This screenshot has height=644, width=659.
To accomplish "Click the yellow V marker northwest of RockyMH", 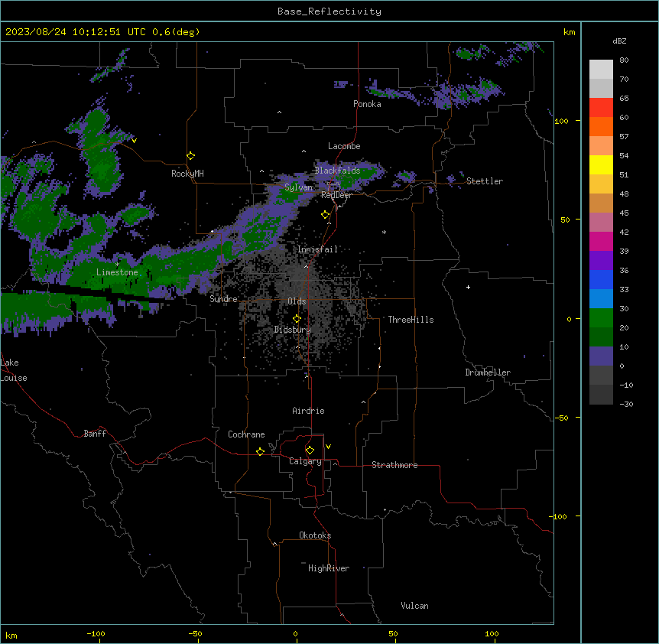I will point(134,141).
